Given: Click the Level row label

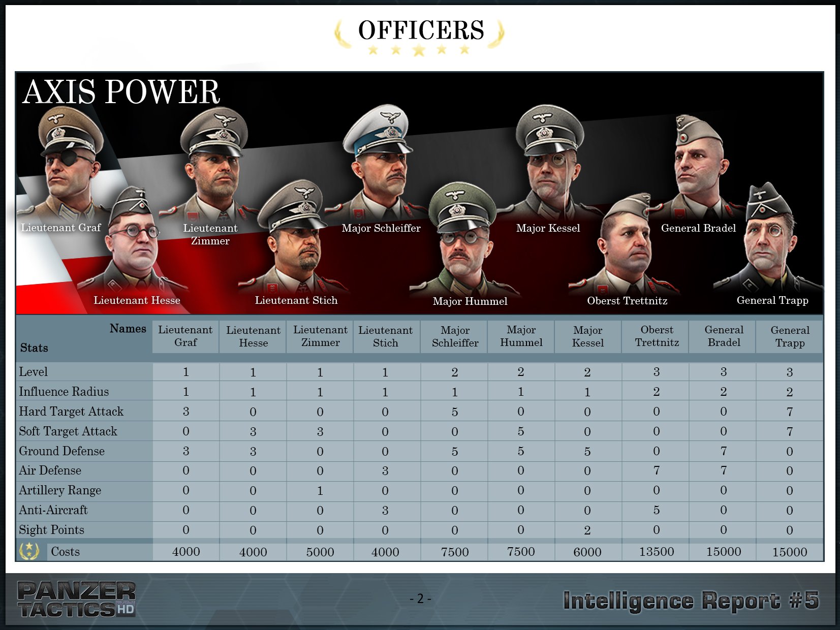Looking at the screenshot, I should 34,372.
